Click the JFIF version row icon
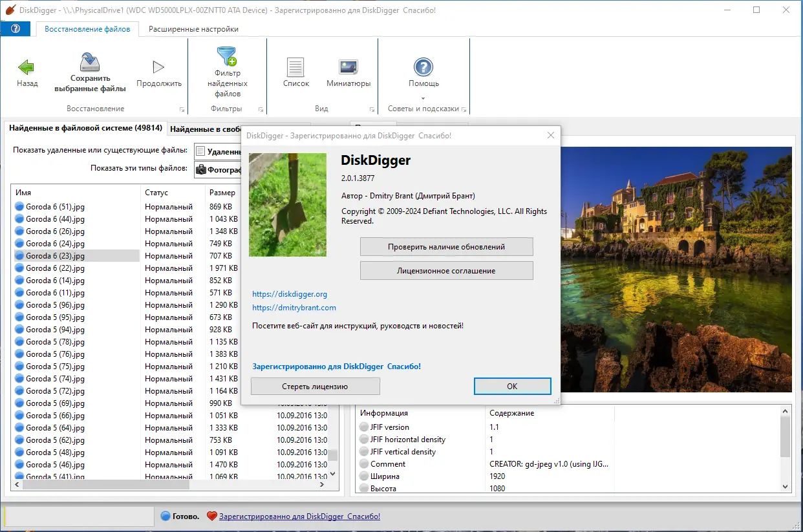The image size is (803, 532). pyautogui.click(x=364, y=427)
